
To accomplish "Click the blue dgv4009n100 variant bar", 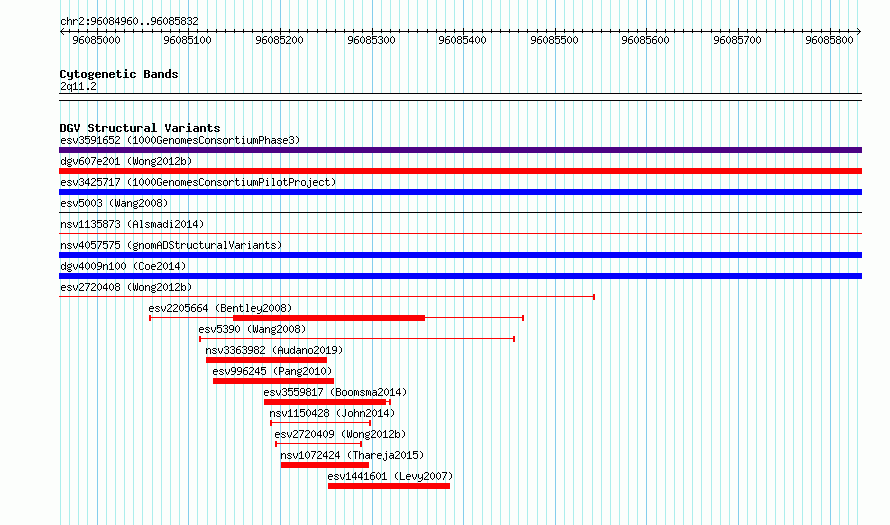I will point(460,276).
